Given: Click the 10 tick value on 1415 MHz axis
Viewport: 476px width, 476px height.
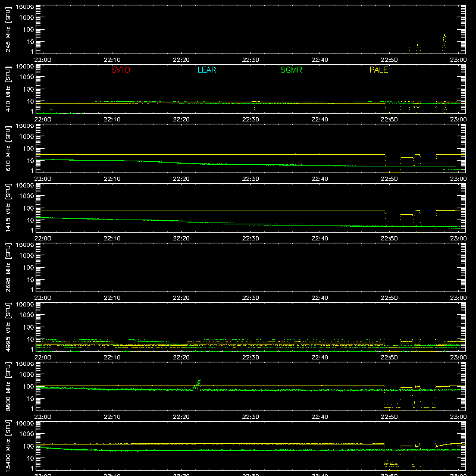Looking at the screenshot, I should click(x=30, y=220).
